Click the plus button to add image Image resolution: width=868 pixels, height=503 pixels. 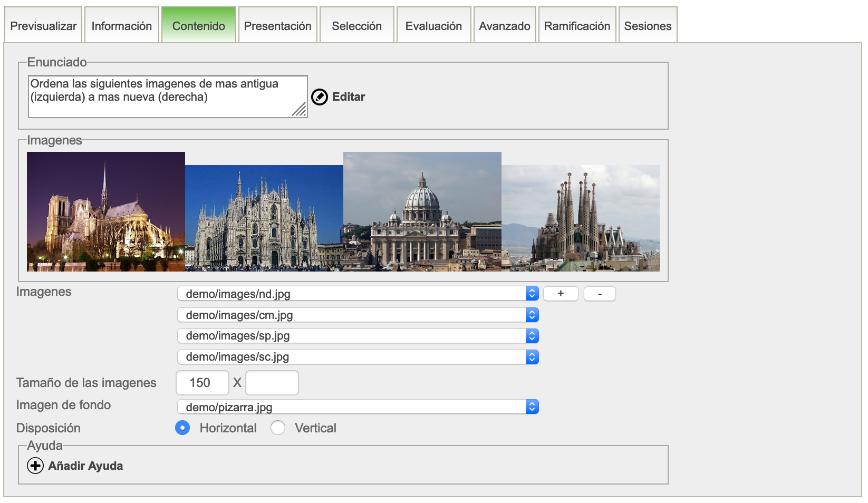click(x=561, y=294)
